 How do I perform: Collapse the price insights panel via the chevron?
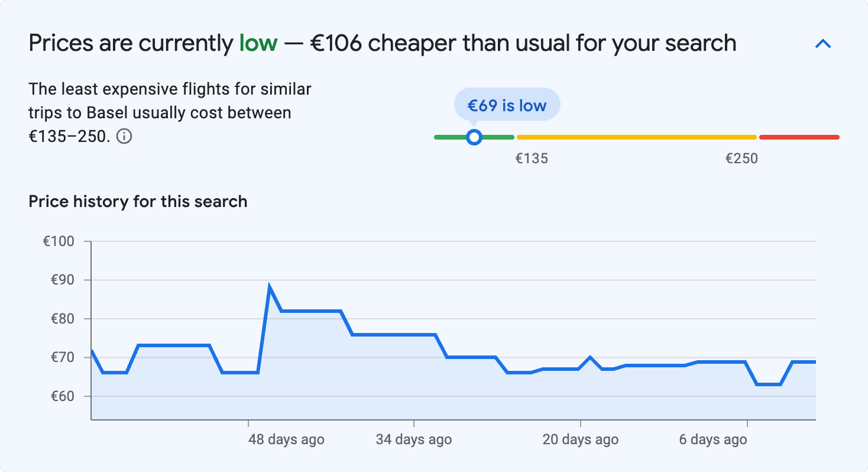tap(823, 43)
